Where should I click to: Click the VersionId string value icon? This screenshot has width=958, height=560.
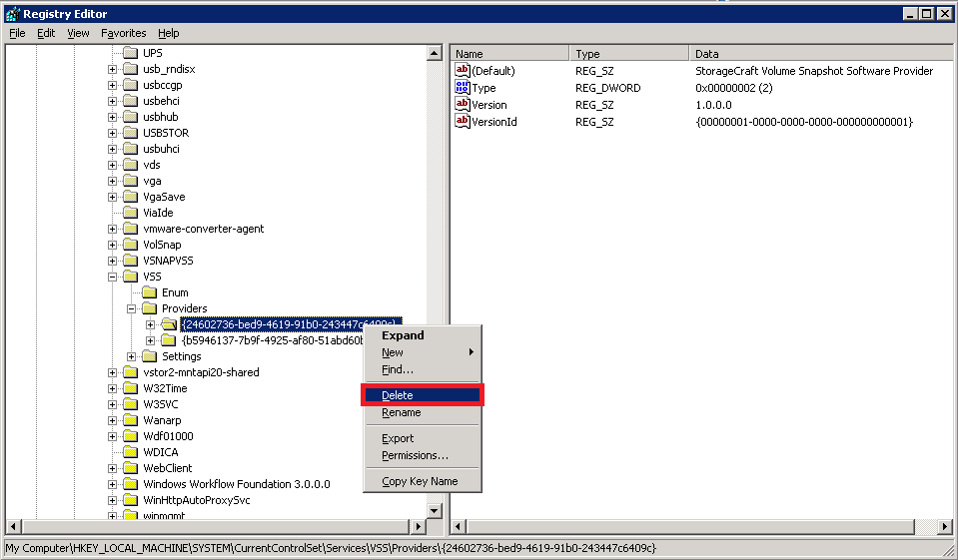click(463, 121)
